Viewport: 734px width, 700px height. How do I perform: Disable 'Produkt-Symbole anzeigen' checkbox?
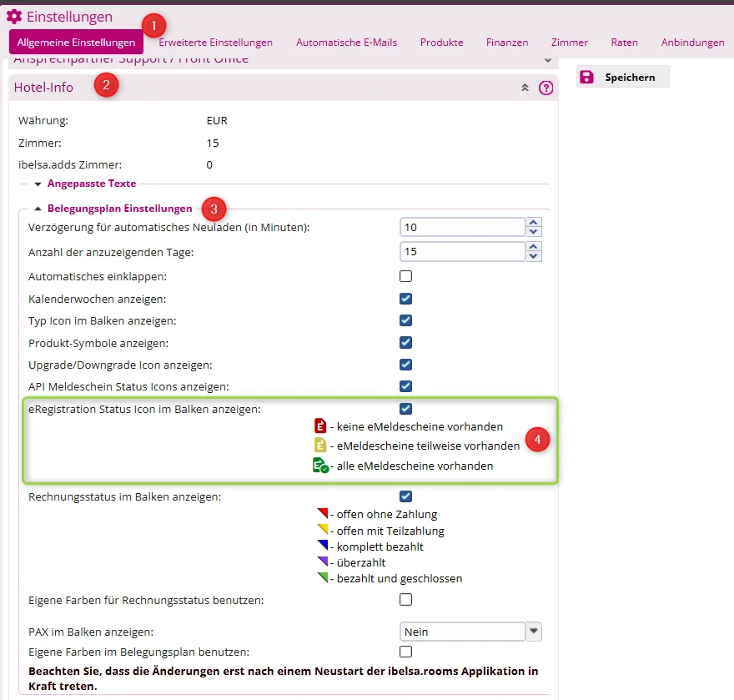(x=406, y=343)
